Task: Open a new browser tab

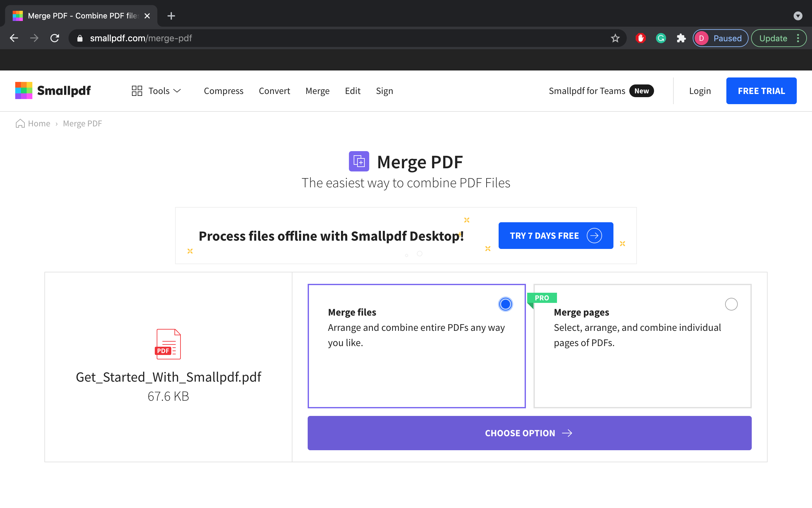Action: (x=171, y=16)
